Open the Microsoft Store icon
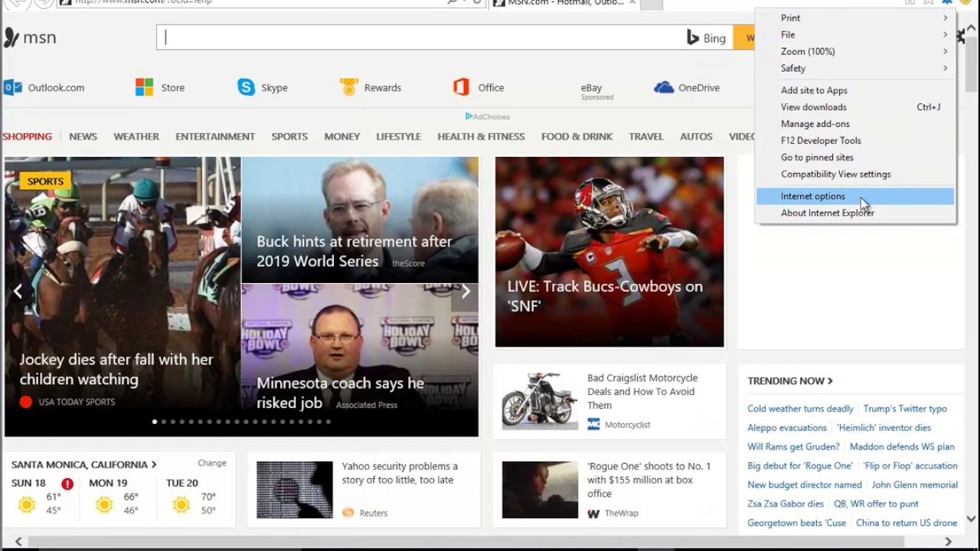Screen dimensions: 980x551 (x=144, y=87)
